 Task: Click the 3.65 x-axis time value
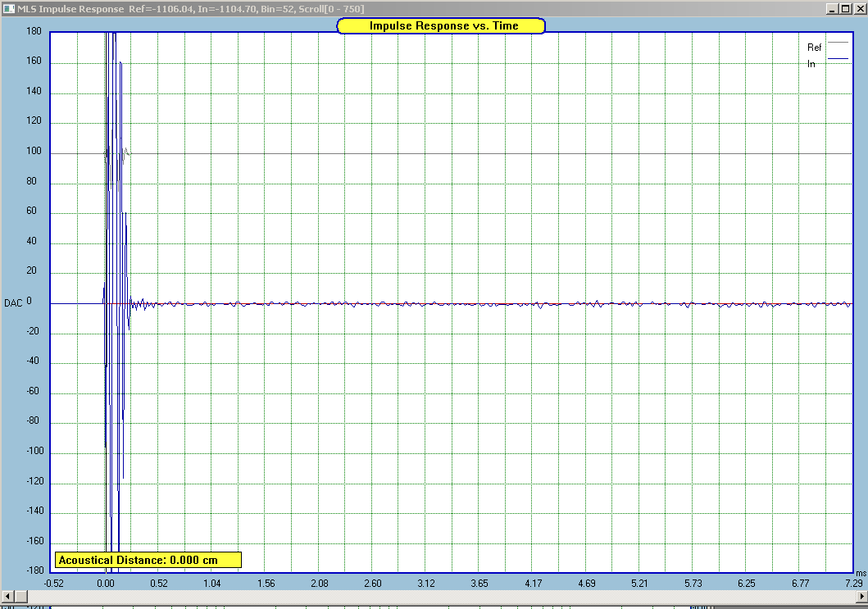[x=479, y=583]
